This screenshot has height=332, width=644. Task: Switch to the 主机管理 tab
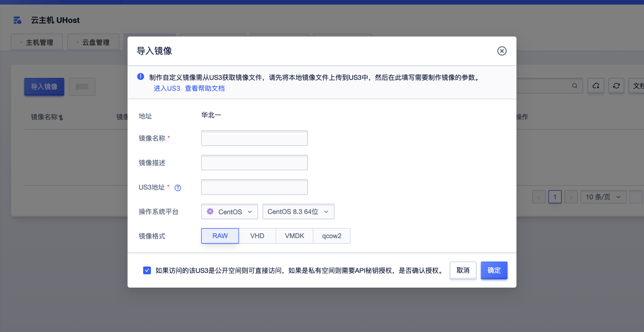(x=37, y=43)
